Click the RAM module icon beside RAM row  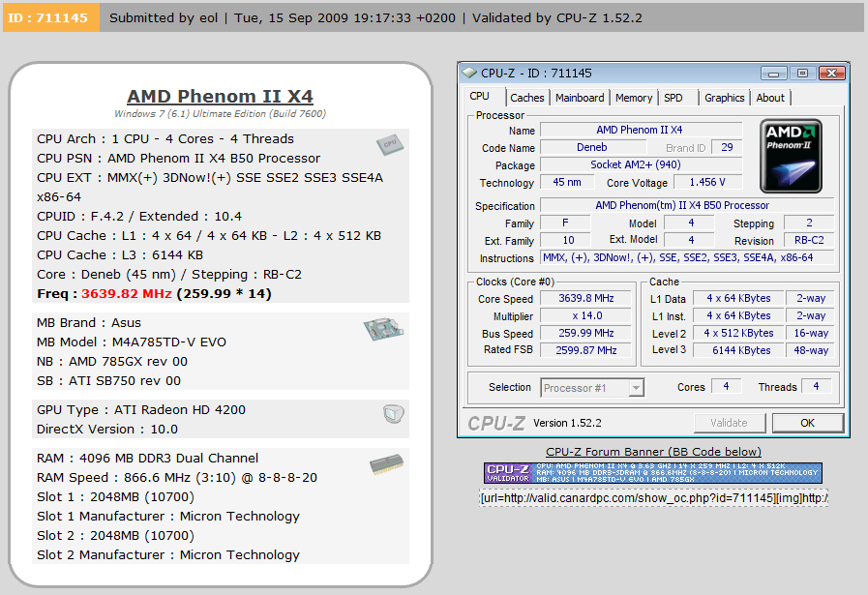tap(386, 464)
